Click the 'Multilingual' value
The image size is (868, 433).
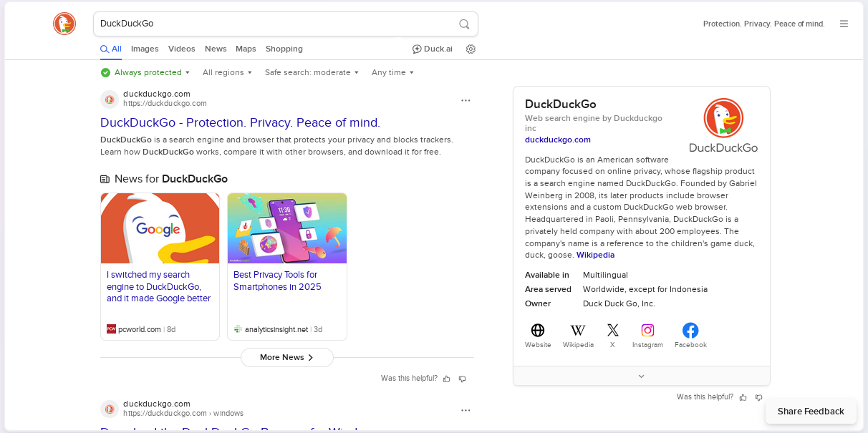pos(605,275)
